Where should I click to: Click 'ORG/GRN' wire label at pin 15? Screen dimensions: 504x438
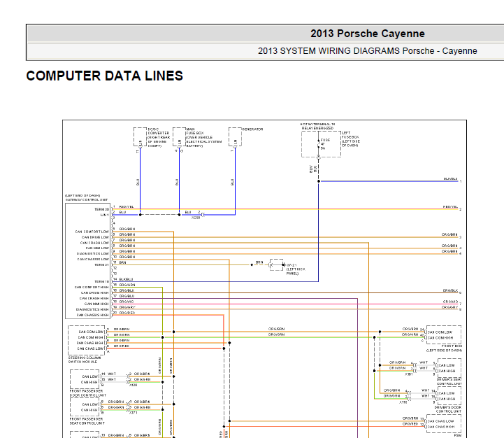(127, 285)
